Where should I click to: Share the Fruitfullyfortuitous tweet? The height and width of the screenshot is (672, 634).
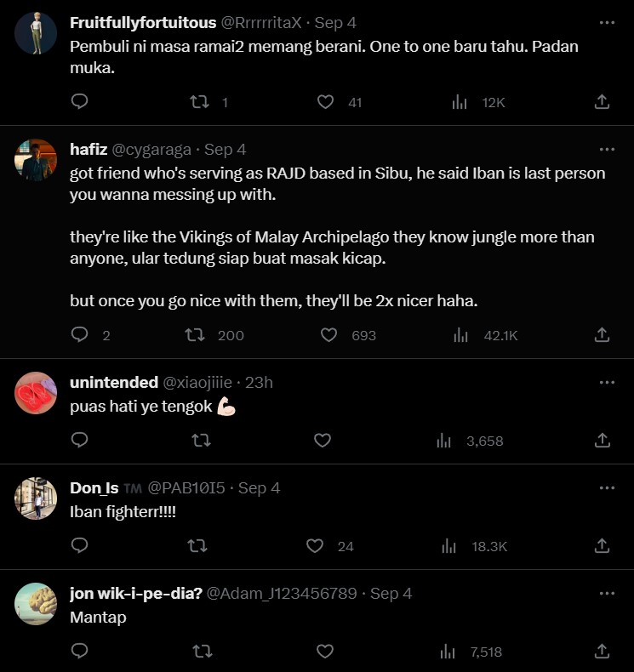(x=602, y=102)
